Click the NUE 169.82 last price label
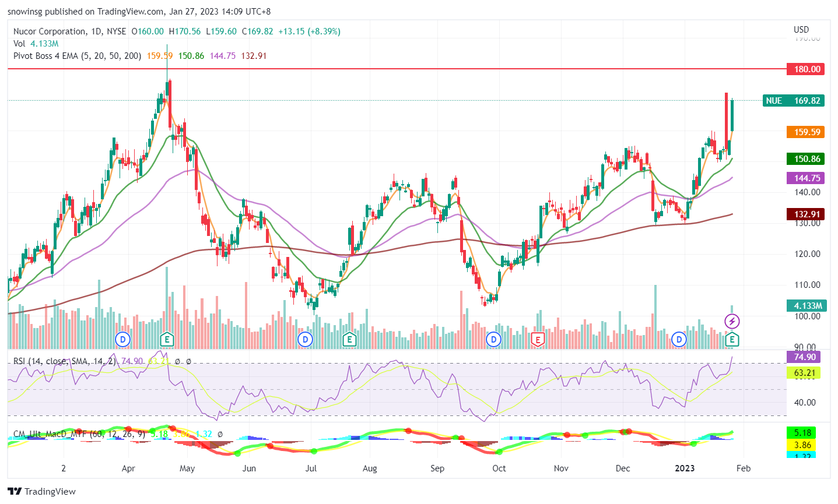 (x=793, y=100)
